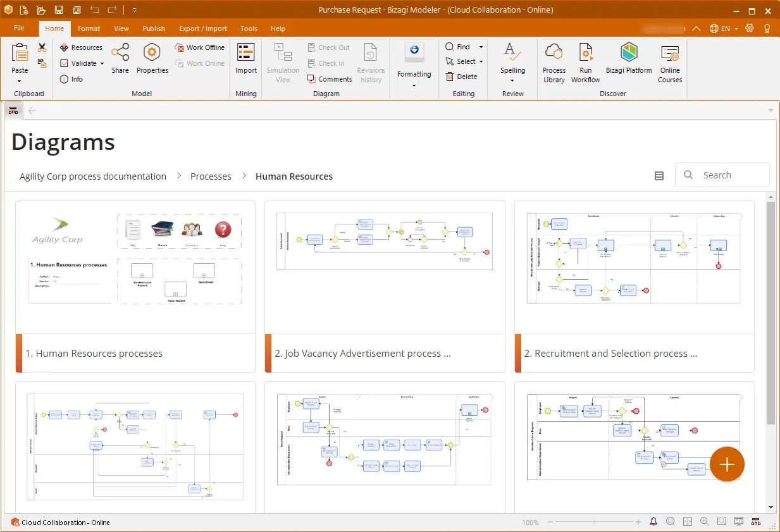Click the Info button in Model group
This screenshot has height=532, width=780.
(x=71, y=79)
